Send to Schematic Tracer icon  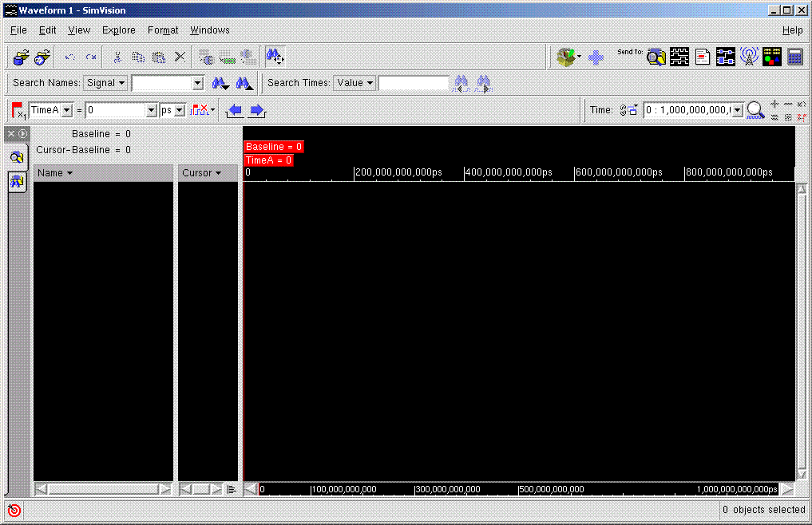pyautogui.click(x=726, y=57)
